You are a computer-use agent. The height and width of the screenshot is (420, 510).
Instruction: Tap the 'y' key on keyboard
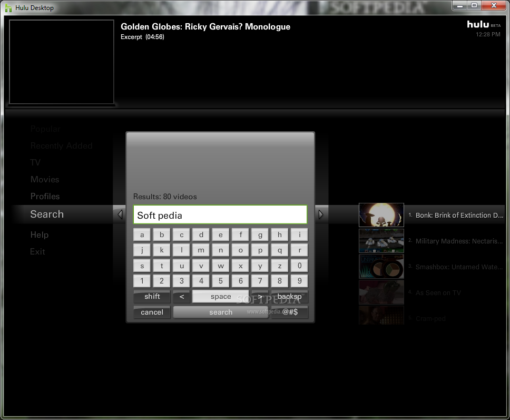[260, 266]
